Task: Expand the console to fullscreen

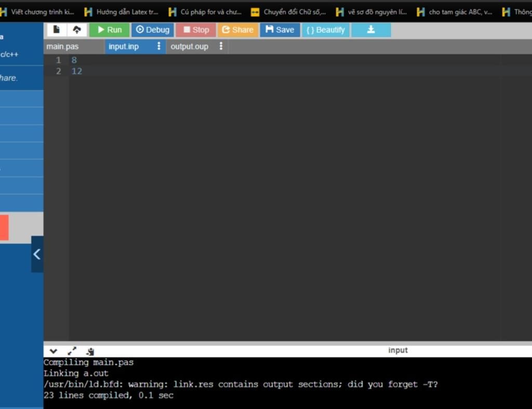Action: [72, 351]
